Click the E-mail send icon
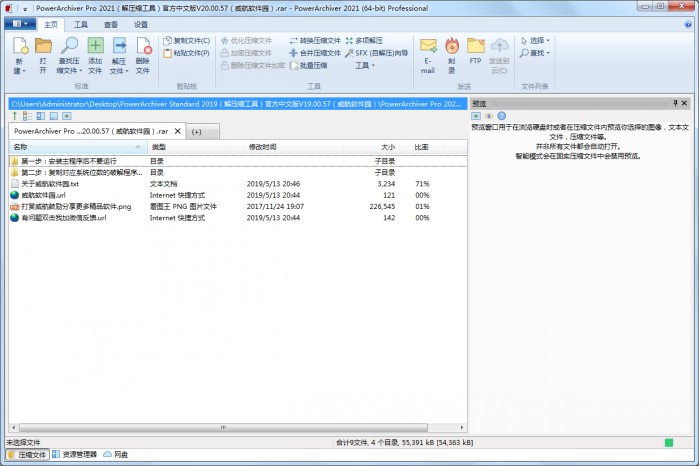699x466 pixels. point(428,45)
